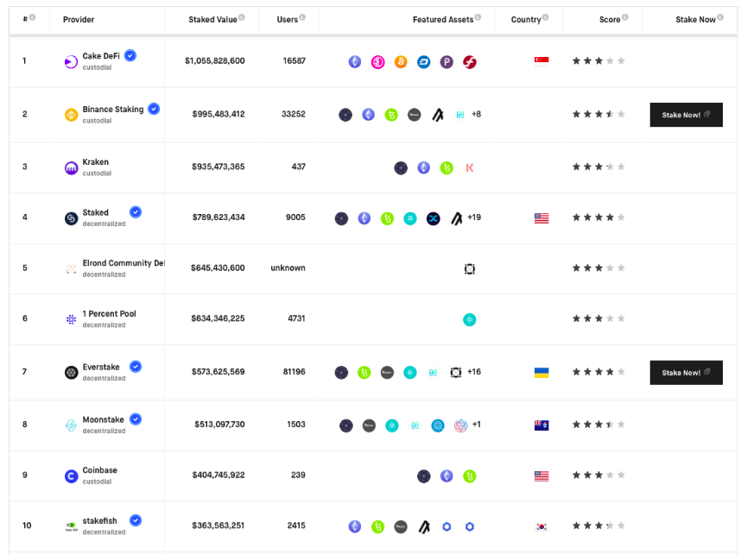Click the Bitcoin icon in Cake DeFi's featured assets

[400, 61]
